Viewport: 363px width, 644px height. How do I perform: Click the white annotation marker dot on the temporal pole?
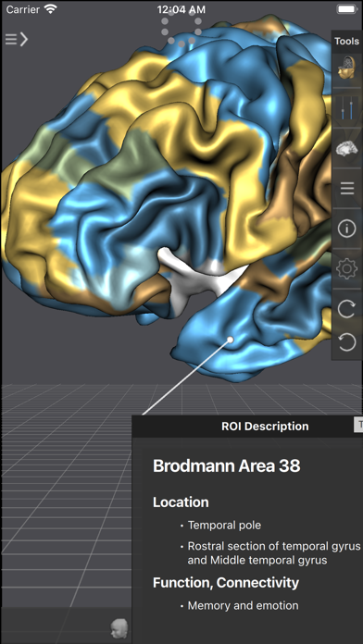[231, 340]
